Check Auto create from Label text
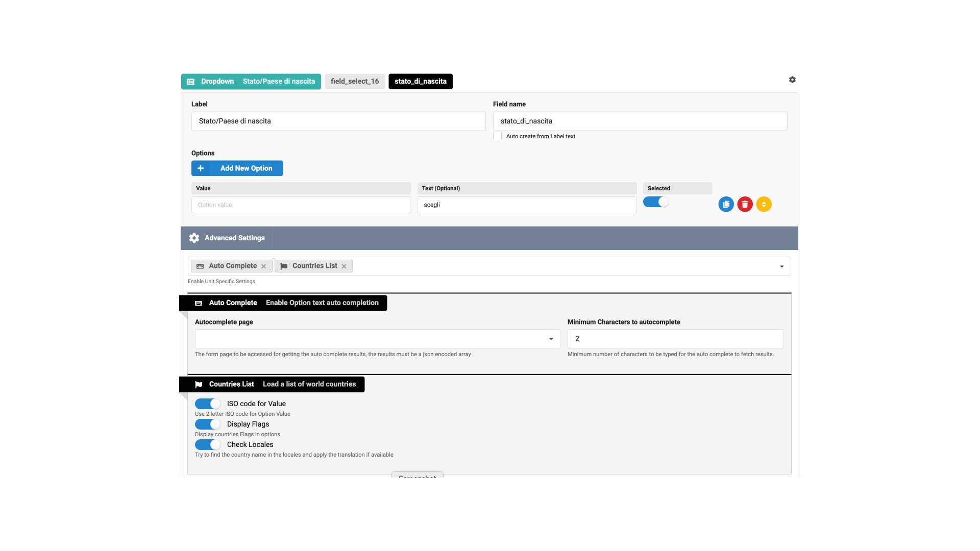 tap(497, 136)
